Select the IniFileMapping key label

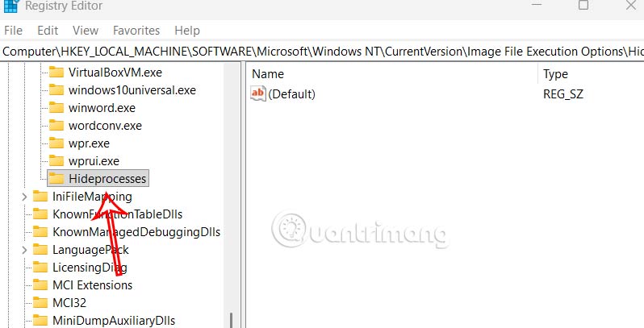tap(92, 197)
